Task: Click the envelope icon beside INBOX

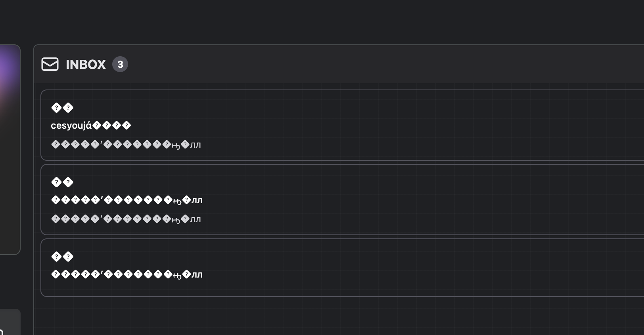Action: tap(50, 64)
